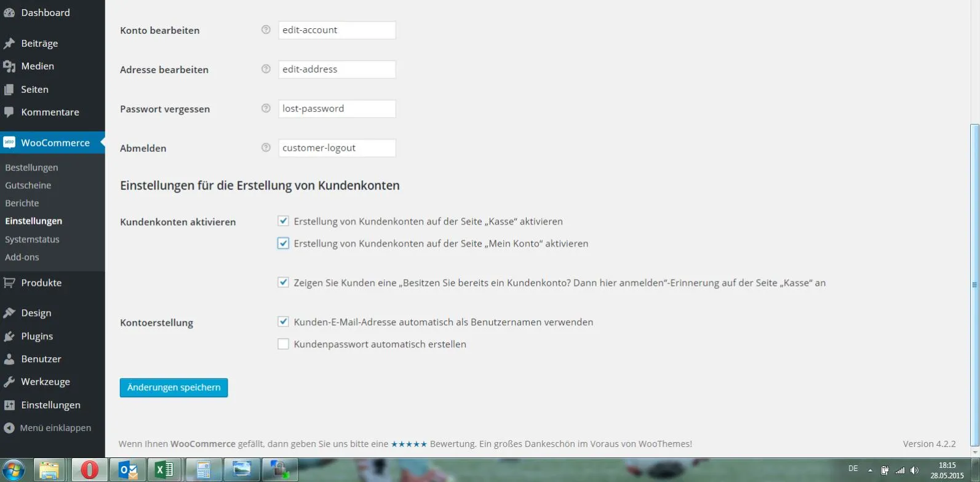Viewport: 980px width, 482px height.
Task: Toggle account creation on Mein Konto page checkbox
Action: point(283,243)
